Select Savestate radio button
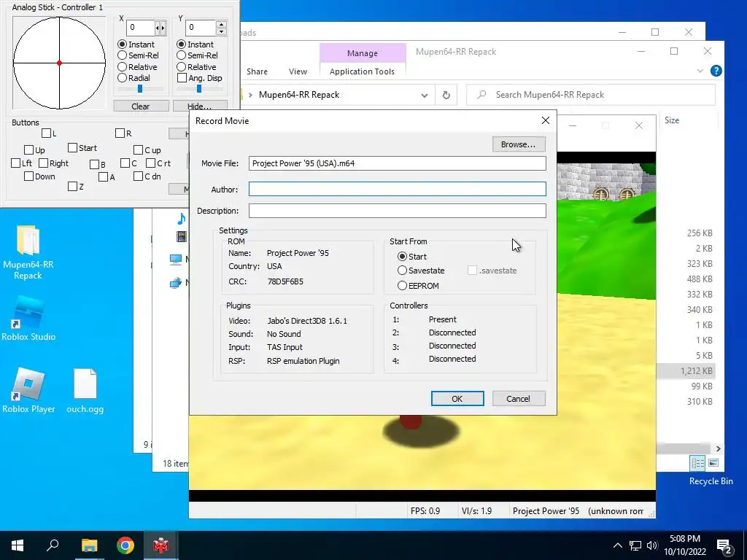 coord(403,271)
